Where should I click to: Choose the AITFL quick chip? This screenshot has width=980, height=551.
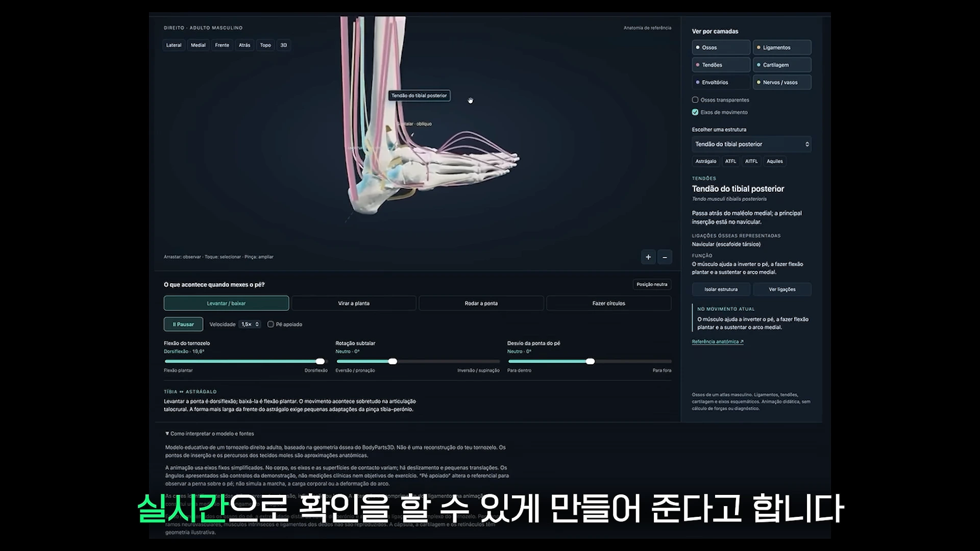coord(751,161)
